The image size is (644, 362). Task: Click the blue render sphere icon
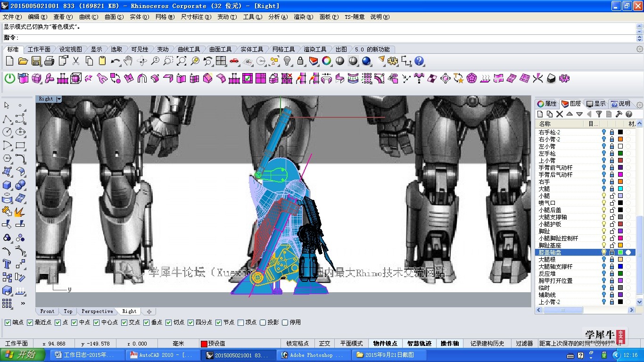click(366, 61)
